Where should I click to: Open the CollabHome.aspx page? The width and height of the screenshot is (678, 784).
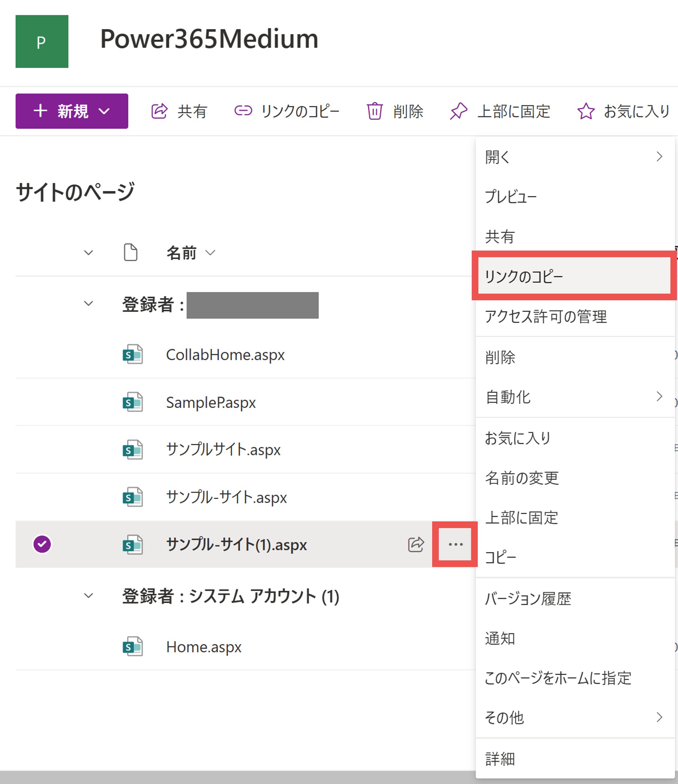pyautogui.click(x=225, y=355)
